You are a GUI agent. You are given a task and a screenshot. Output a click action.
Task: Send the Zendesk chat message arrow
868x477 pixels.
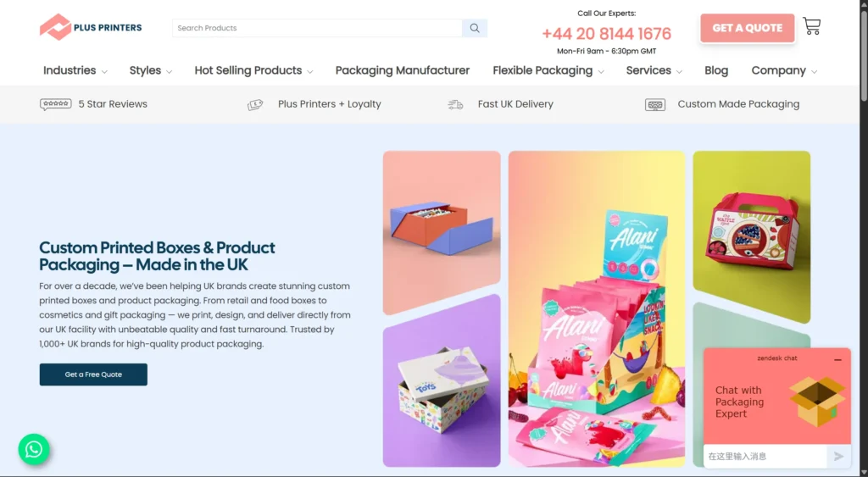pyautogui.click(x=838, y=457)
